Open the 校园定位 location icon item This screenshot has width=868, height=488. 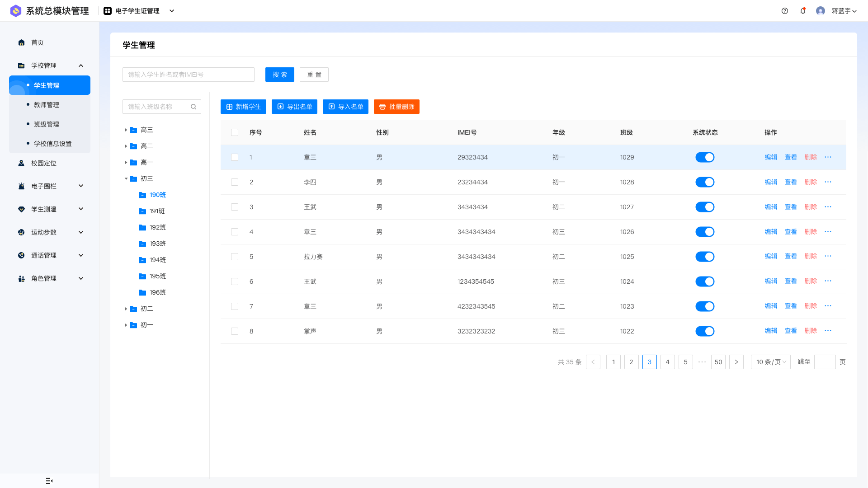(21, 163)
